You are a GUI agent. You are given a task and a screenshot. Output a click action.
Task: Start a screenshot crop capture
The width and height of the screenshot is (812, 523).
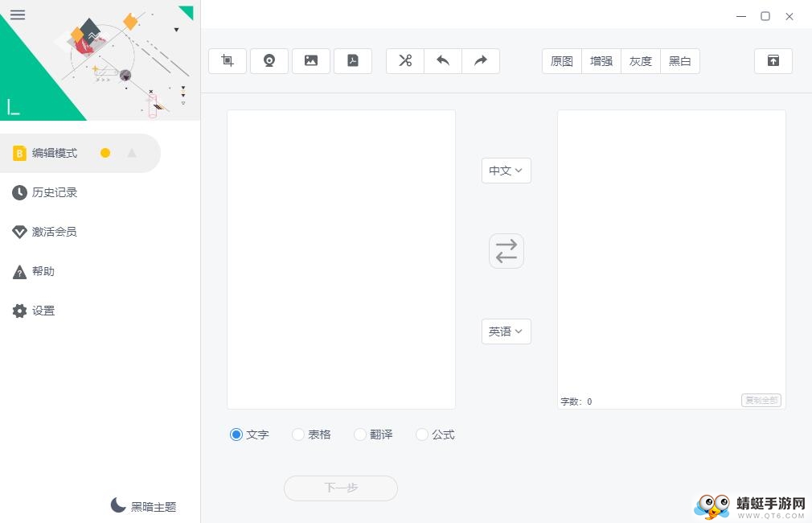228,60
